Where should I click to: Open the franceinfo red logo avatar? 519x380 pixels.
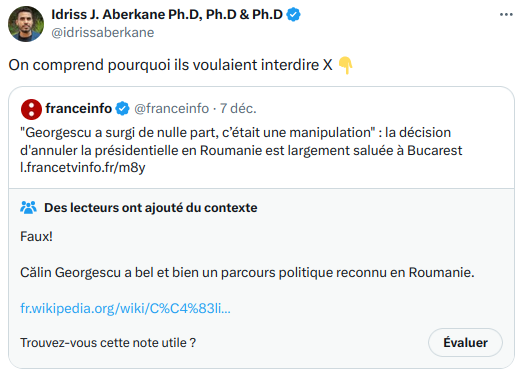pyautogui.click(x=31, y=109)
